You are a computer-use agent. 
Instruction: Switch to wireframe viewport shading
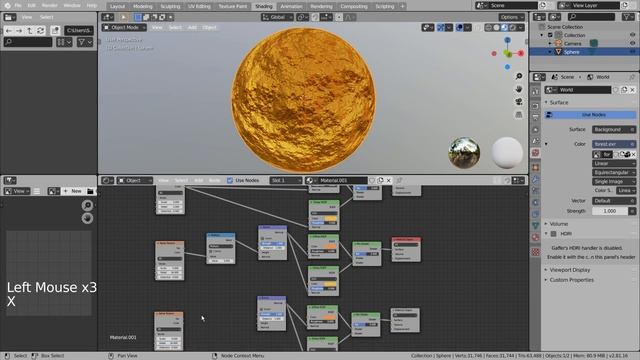coord(489,27)
